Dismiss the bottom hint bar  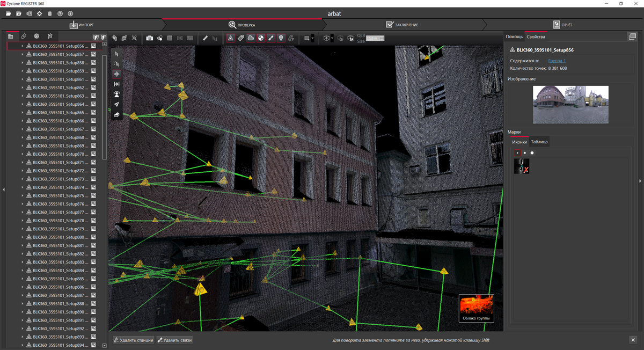(633, 340)
